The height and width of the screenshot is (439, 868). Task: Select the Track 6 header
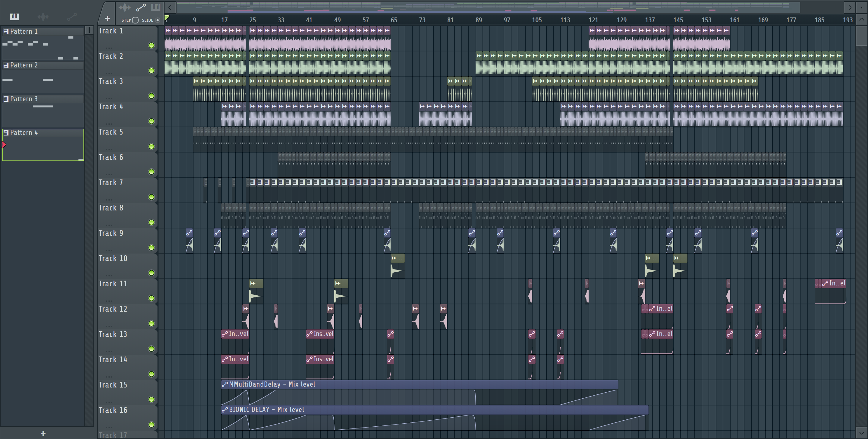click(x=127, y=165)
